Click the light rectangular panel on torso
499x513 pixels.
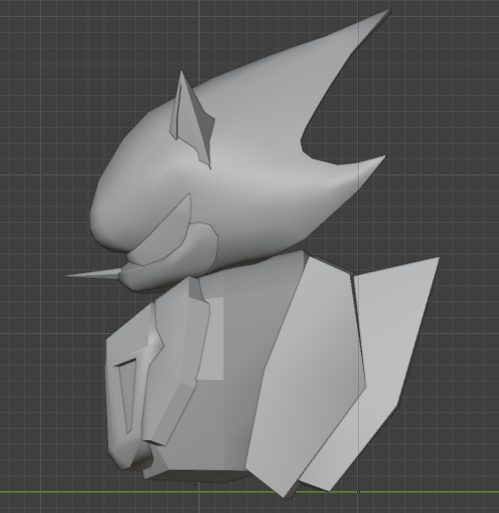212,337
